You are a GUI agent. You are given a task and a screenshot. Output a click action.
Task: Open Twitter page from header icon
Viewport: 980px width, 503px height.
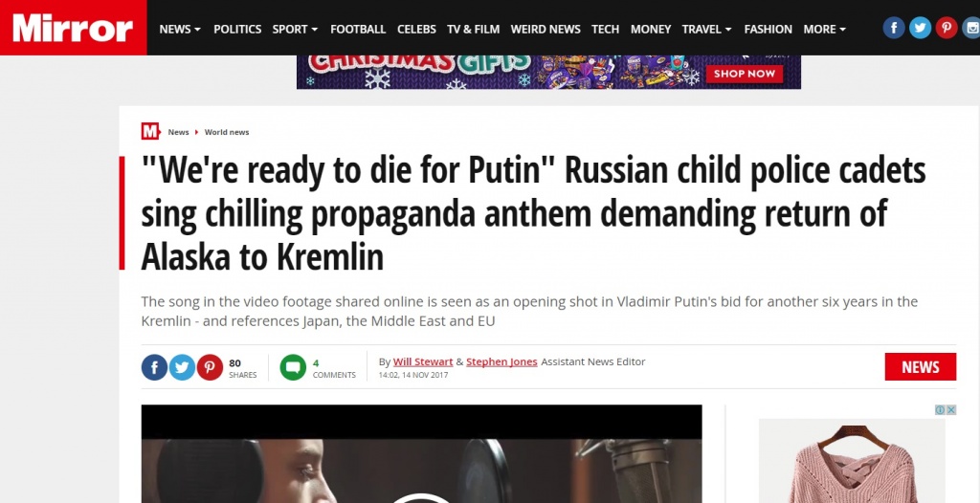(x=920, y=28)
